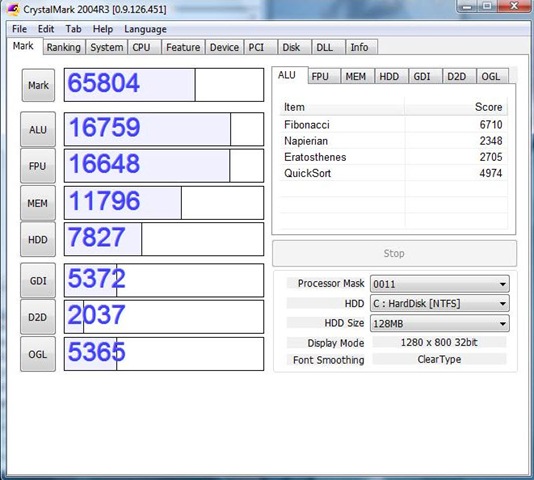
Task: Click the MEM score bar 11796
Action: (164, 203)
